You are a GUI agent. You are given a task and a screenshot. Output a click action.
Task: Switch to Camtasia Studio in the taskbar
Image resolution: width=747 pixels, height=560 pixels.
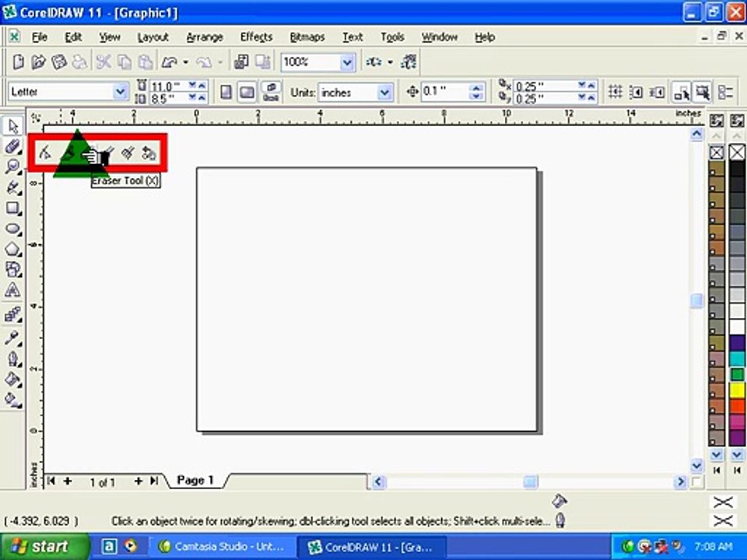222,546
